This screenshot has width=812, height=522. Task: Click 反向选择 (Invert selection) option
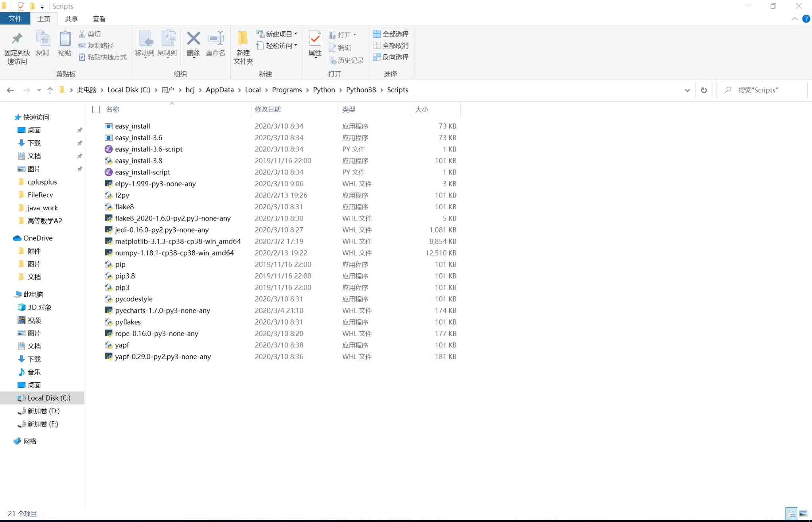click(x=391, y=57)
